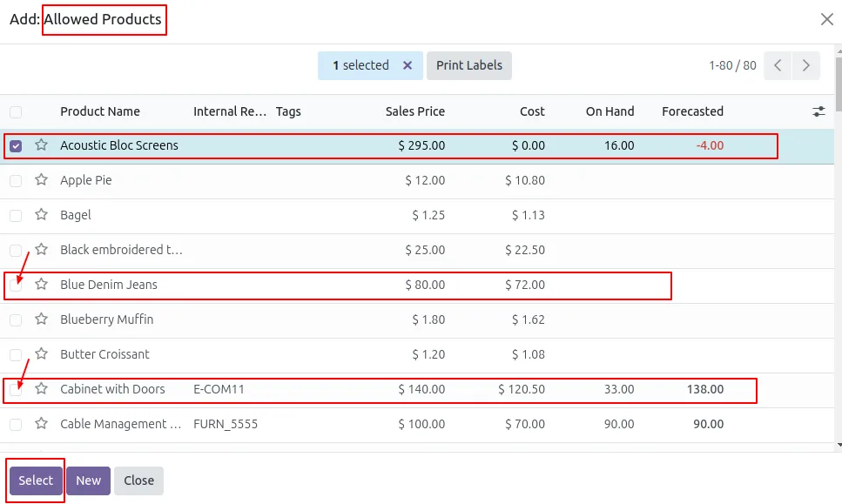Click the New button

coord(89,480)
